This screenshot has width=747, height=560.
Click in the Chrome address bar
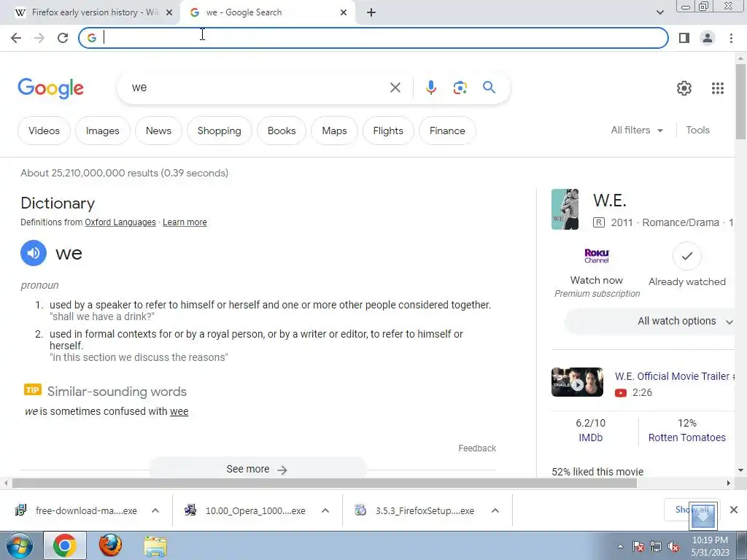pyautogui.click(x=373, y=38)
